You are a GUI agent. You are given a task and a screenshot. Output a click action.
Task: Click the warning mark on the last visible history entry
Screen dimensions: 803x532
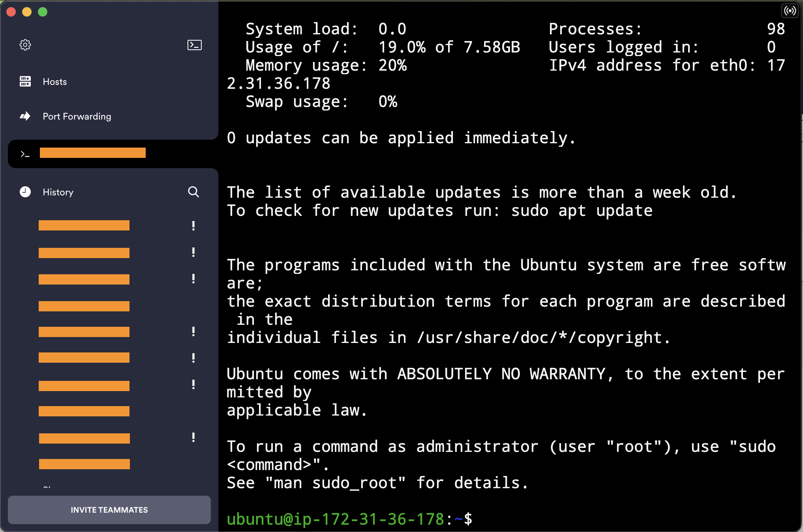pyautogui.click(x=193, y=437)
